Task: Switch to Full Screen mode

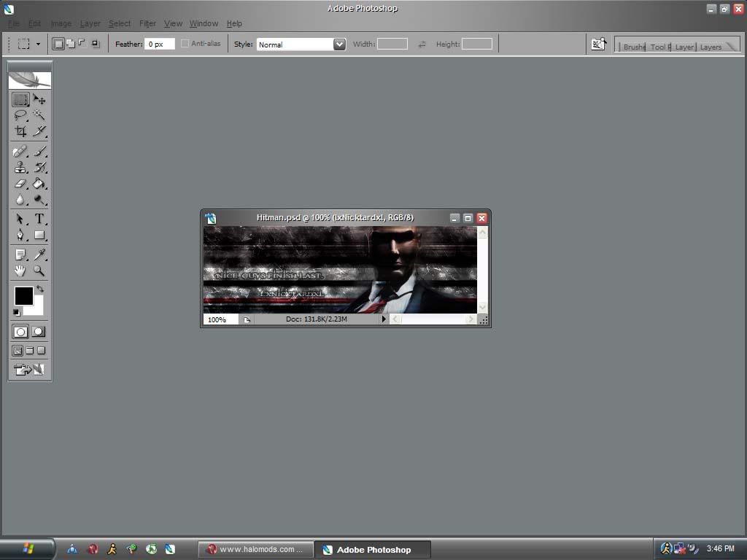Action: (x=42, y=351)
